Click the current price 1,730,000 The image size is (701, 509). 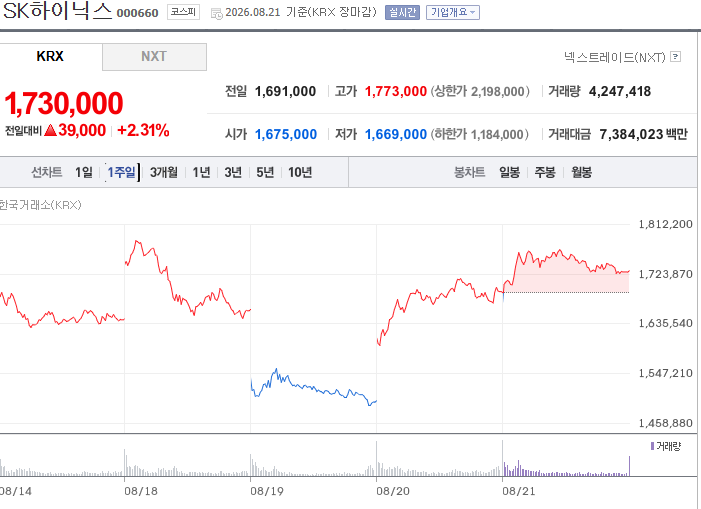click(64, 103)
